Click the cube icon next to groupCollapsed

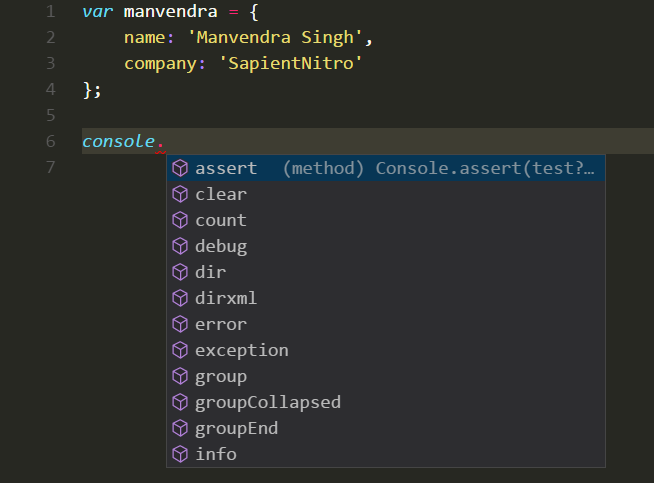pyautogui.click(x=180, y=402)
